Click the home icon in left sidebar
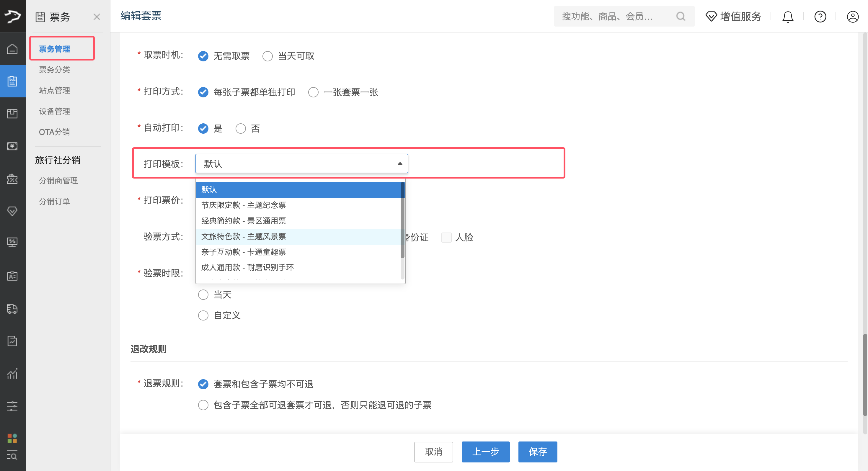Image resolution: width=868 pixels, height=471 pixels. click(12, 49)
